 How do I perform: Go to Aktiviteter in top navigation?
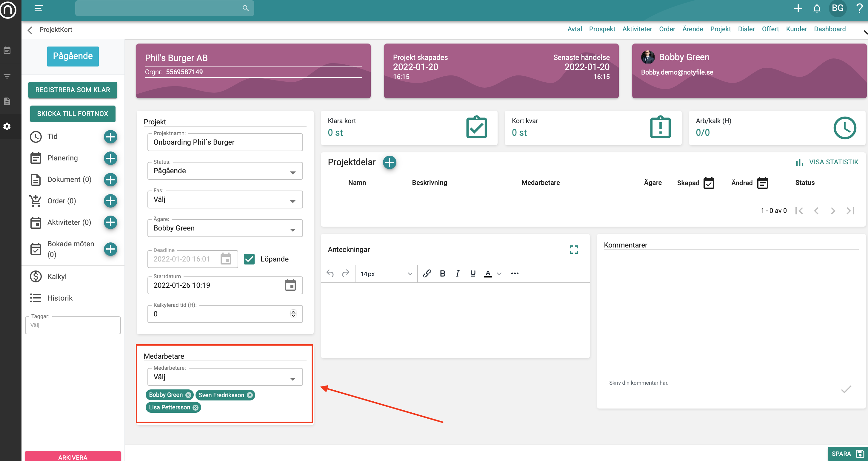(637, 29)
